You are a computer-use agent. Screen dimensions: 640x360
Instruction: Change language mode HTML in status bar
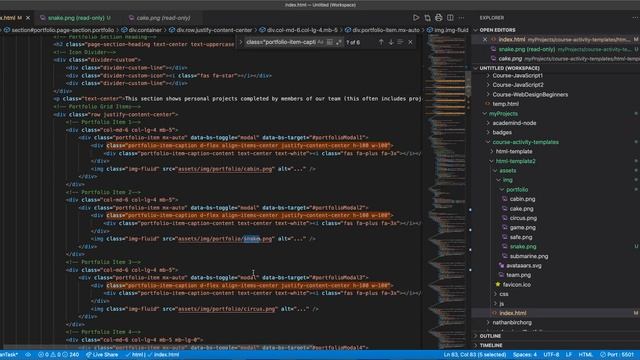click(585, 355)
